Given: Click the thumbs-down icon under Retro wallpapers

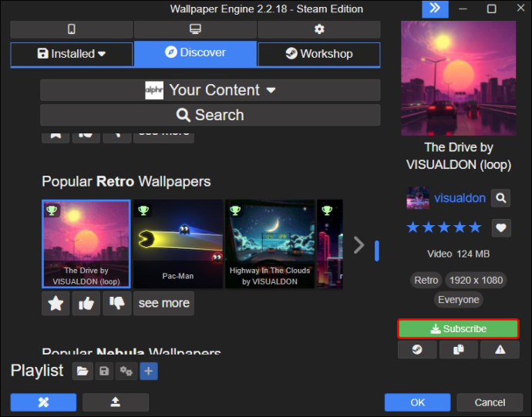Looking at the screenshot, I should coord(117,303).
